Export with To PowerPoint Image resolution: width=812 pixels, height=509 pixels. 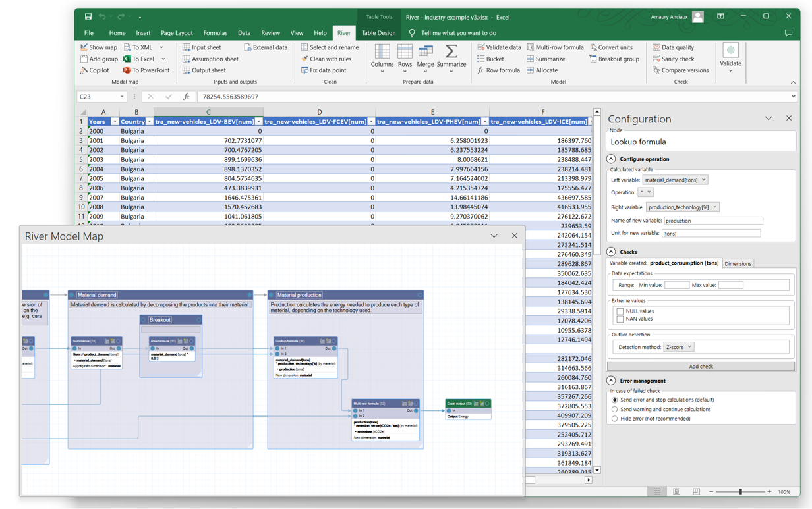coord(146,70)
